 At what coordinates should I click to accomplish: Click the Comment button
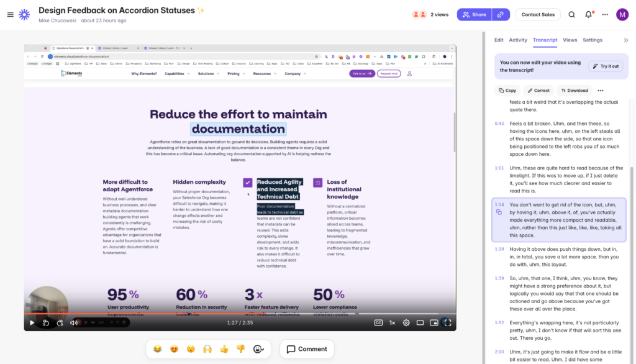click(x=307, y=349)
